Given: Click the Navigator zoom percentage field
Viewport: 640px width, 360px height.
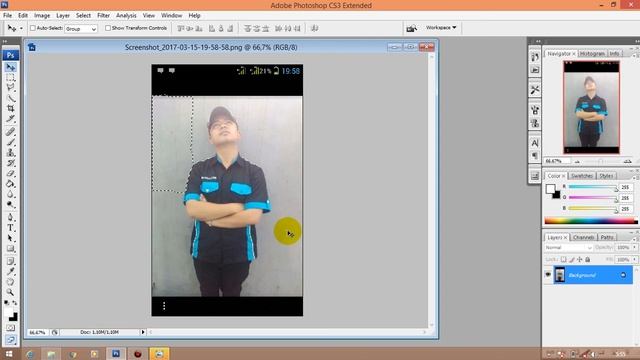Looking at the screenshot, I should coord(558,161).
